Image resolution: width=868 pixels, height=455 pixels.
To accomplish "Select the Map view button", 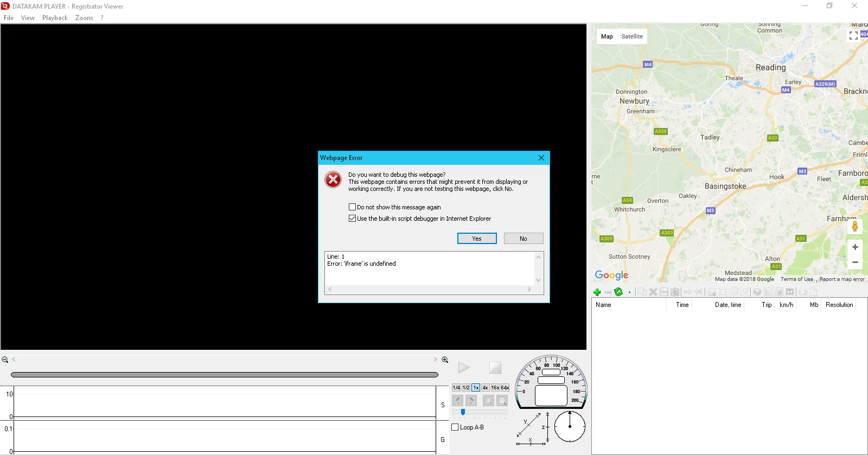I will coord(607,36).
